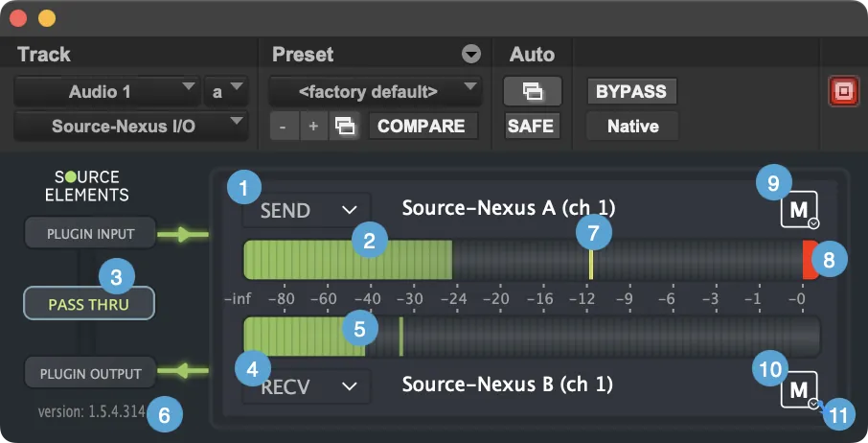The image size is (868, 443).
Task: Open the Source-Nexus I/O plugin selector
Action: (x=130, y=127)
